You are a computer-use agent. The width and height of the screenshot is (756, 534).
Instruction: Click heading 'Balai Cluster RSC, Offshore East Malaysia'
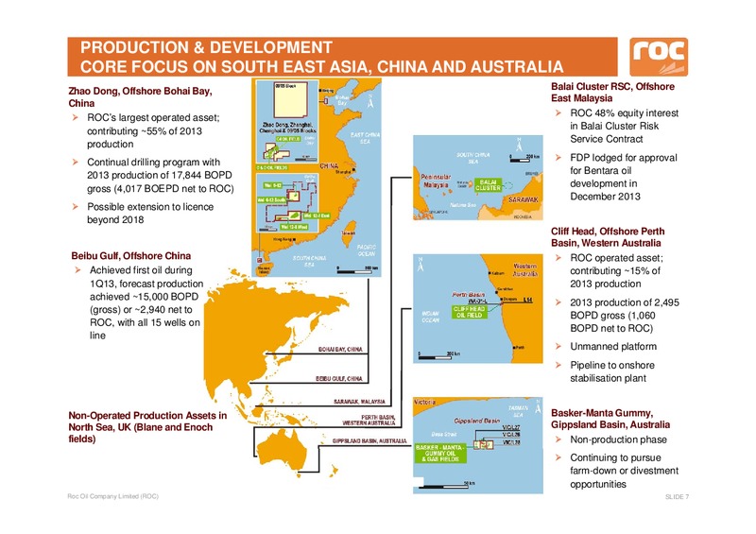pyautogui.click(x=612, y=92)
